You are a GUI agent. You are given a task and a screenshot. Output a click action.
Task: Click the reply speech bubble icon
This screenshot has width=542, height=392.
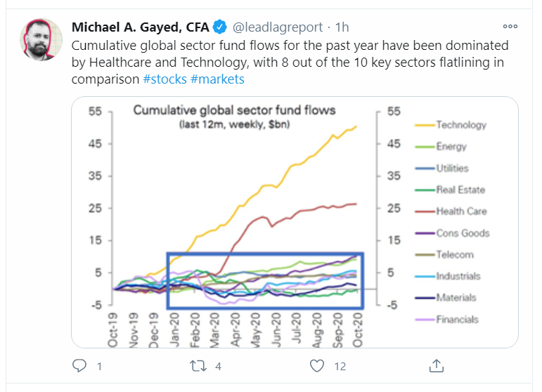(x=79, y=365)
